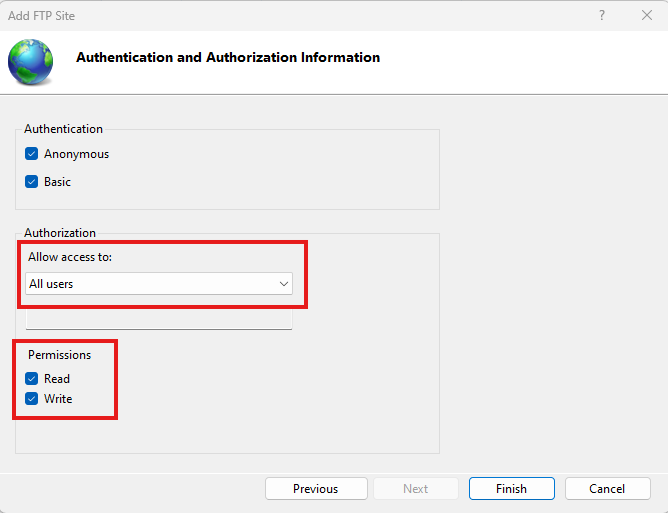Go back with the Previous button
Image resolution: width=668 pixels, height=513 pixels.
click(x=315, y=489)
